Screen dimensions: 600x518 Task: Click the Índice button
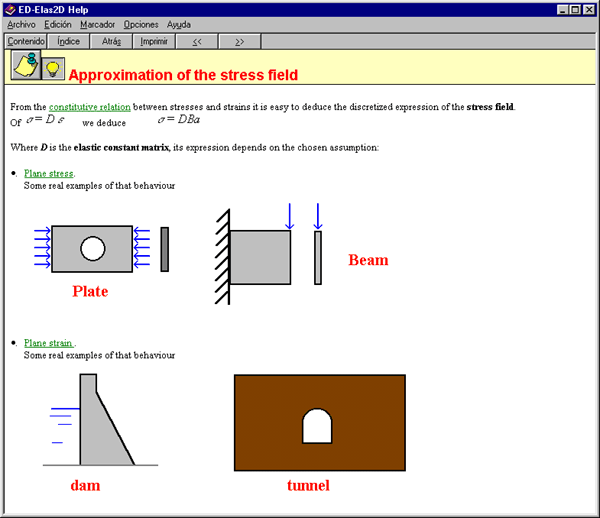tap(68, 41)
